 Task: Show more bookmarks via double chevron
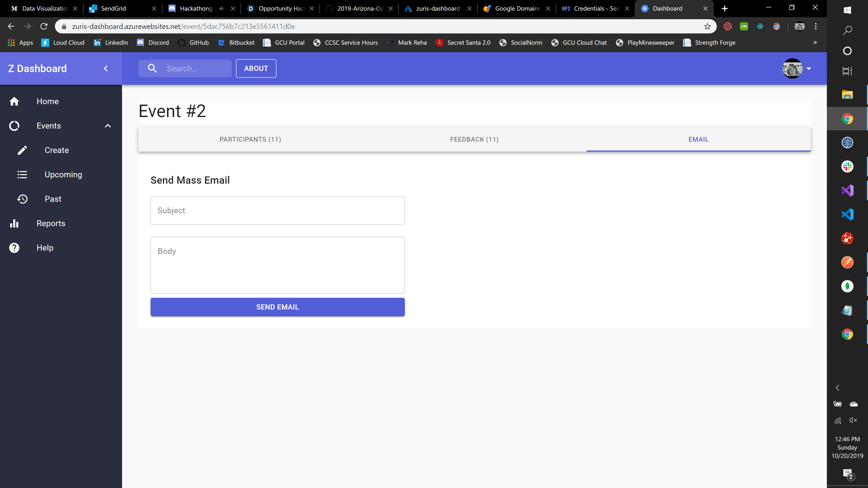pyautogui.click(x=815, y=42)
